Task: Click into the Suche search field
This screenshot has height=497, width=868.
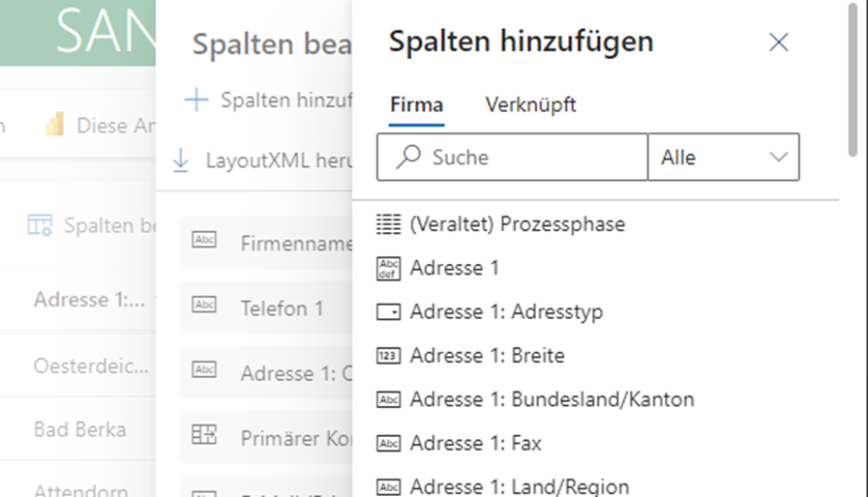Action: pos(532,158)
